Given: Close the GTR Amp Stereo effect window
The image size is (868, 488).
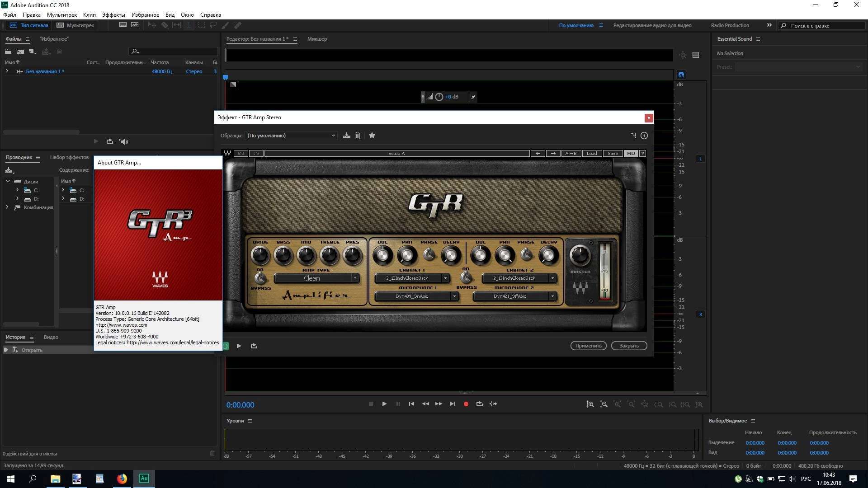Looking at the screenshot, I should click(649, 118).
